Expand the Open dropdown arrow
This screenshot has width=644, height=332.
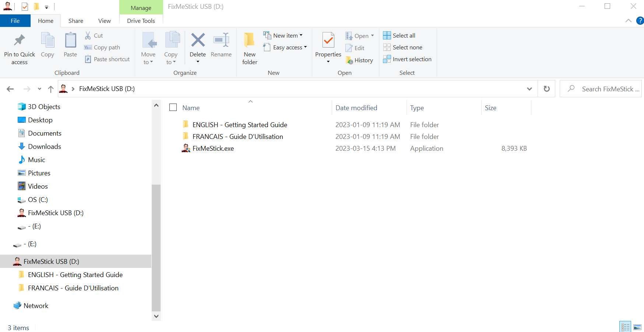pos(372,36)
